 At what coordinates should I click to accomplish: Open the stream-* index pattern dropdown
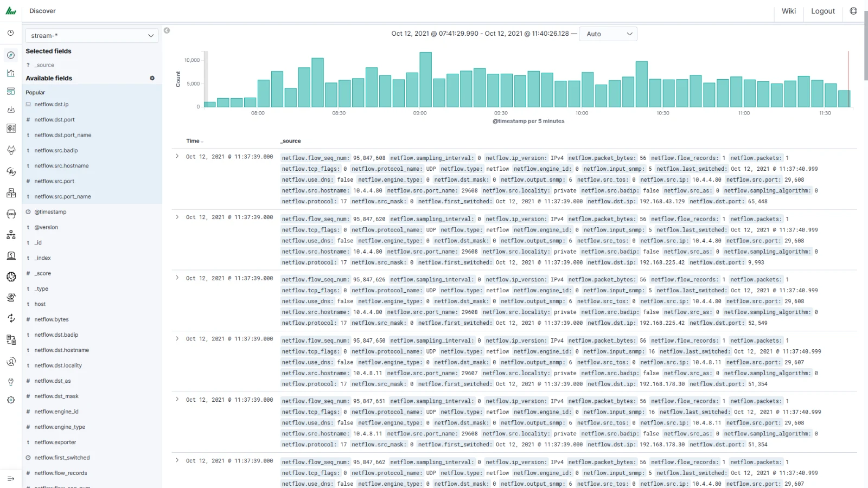pyautogui.click(x=92, y=36)
